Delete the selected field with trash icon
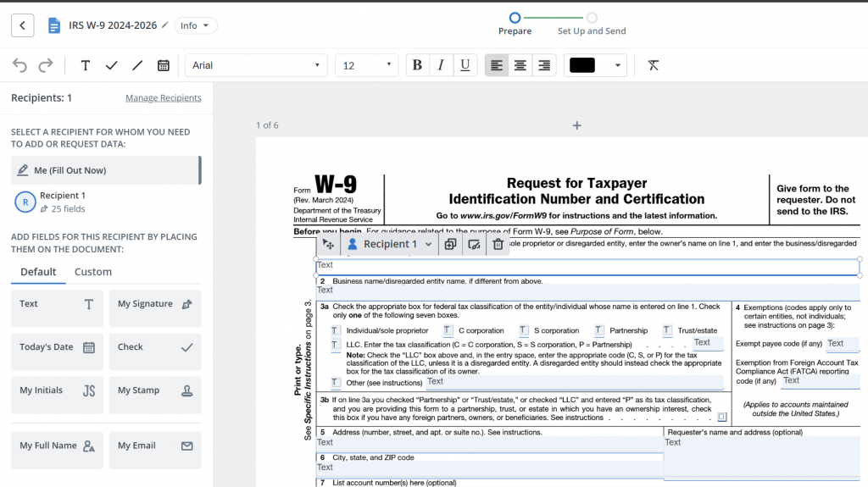This screenshot has height=487, width=868. pos(498,244)
